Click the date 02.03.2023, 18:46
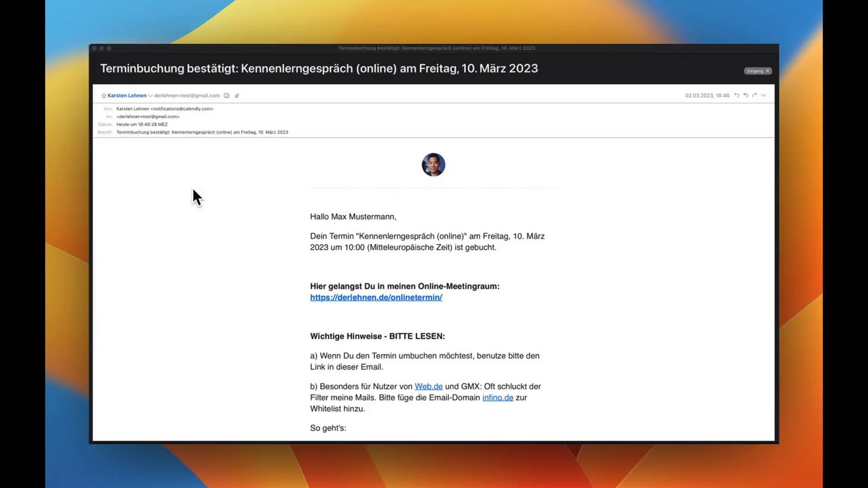Screen dimensions: 868x488 (x=707, y=96)
